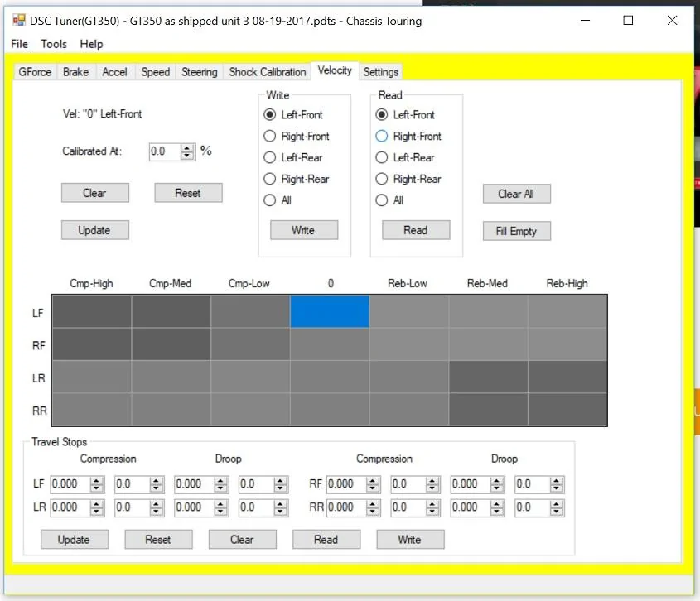Screen dimensions: 700x601
Task: Switch to the Speed tab
Action: click(x=156, y=72)
